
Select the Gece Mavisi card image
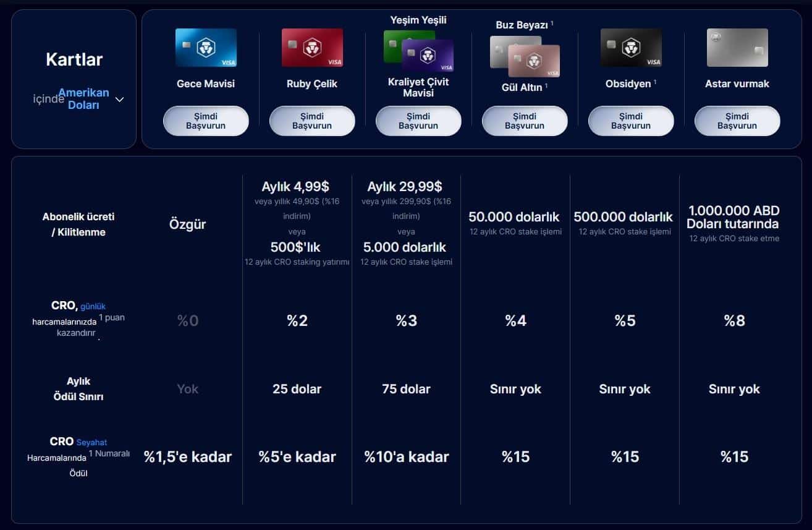point(206,48)
